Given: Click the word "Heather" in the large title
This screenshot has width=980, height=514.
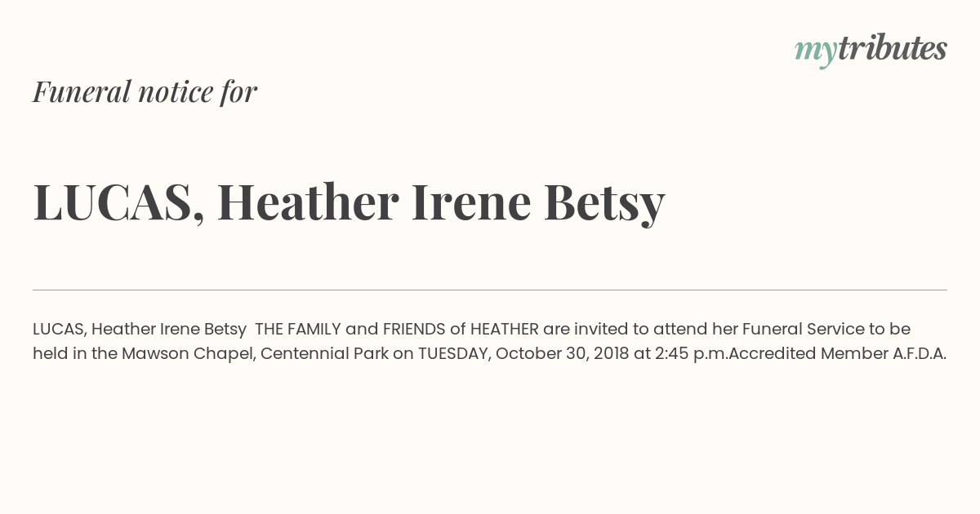Looking at the screenshot, I should (308, 202).
